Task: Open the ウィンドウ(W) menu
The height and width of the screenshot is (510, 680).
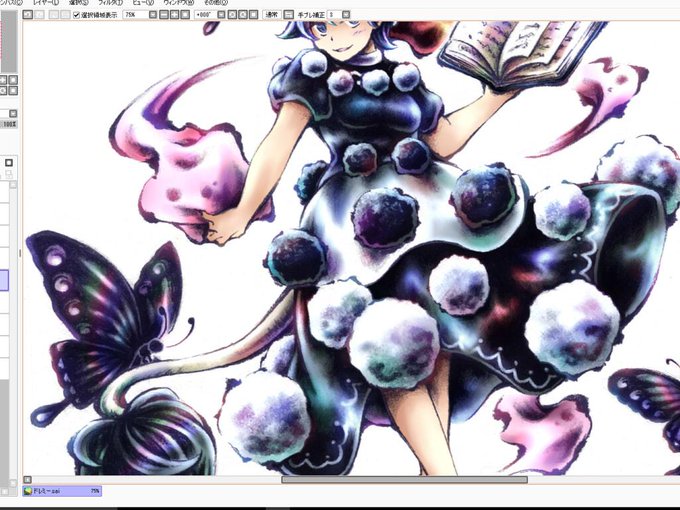Action: (179, 3)
